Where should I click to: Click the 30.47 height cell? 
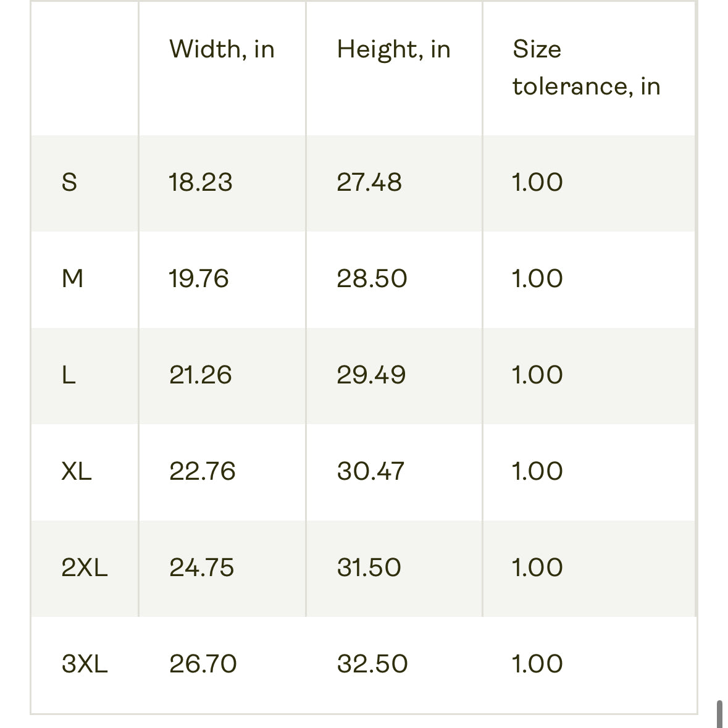(370, 471)
